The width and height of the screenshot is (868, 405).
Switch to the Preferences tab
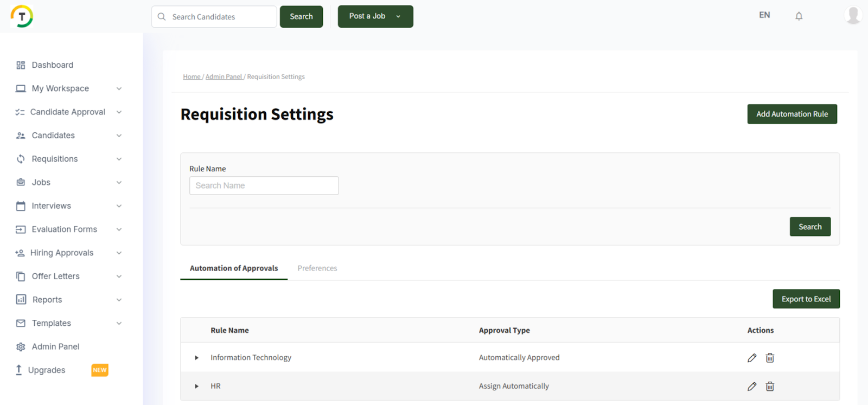click(x=317, y=268)
